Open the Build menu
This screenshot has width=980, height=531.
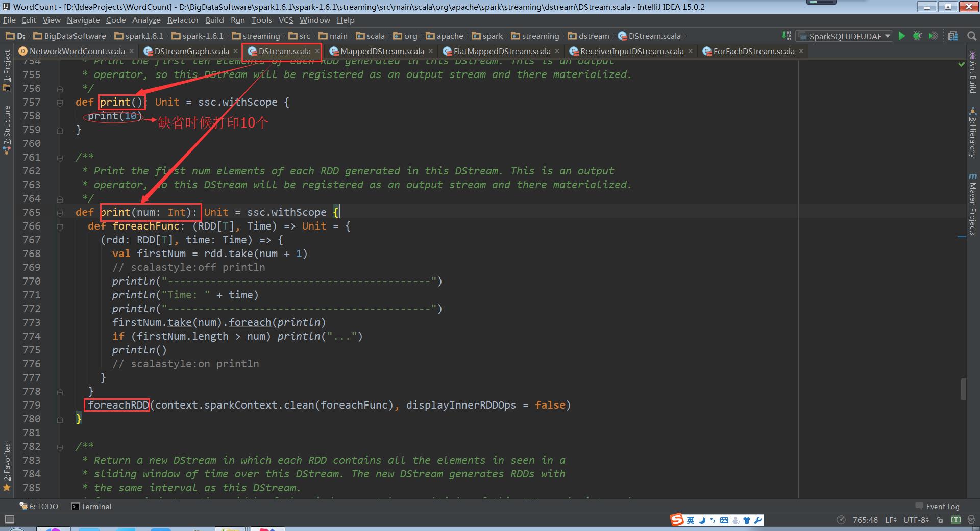coord(214,20)
